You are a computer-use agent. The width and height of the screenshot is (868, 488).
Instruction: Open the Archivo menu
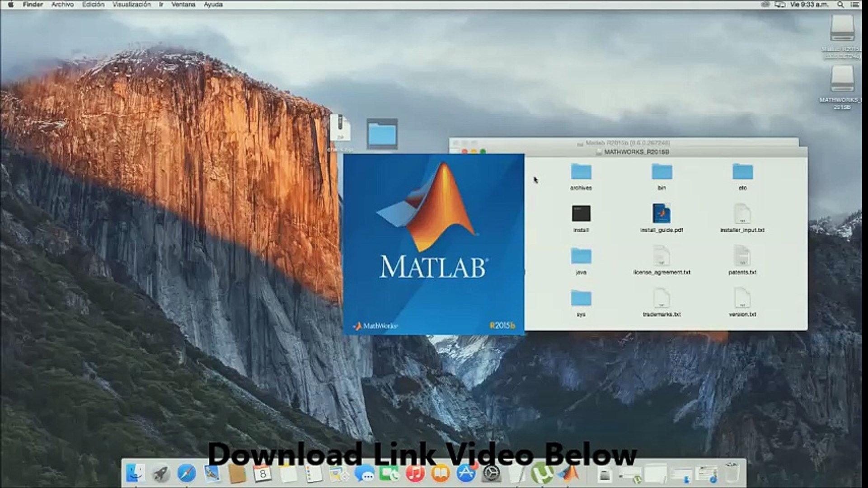click(x=62, y=5)
